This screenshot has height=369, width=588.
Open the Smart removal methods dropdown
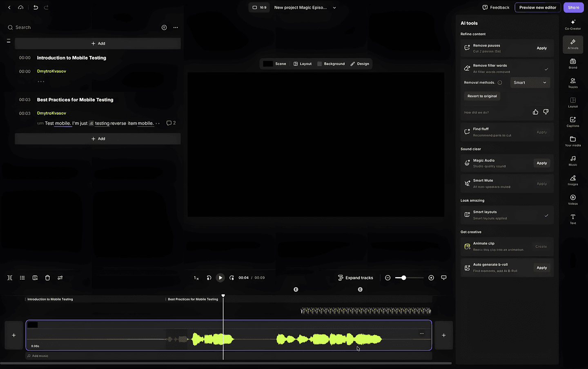[530, 82]
